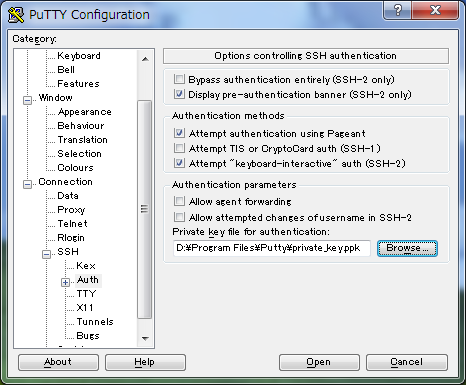Collapse the SSH tree node
Image resolution: width=466 pixels, height=385 pixels.
pos(46,254)
